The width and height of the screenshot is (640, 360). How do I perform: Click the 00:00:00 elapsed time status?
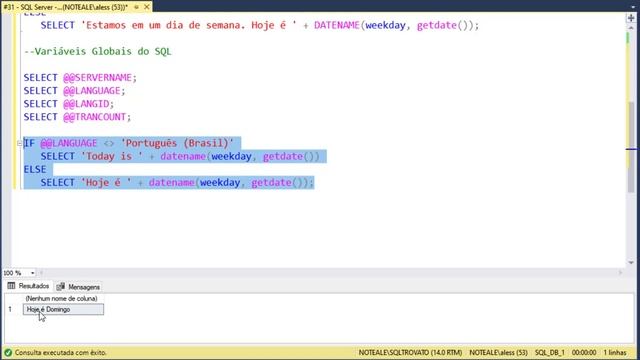point(584,352)
